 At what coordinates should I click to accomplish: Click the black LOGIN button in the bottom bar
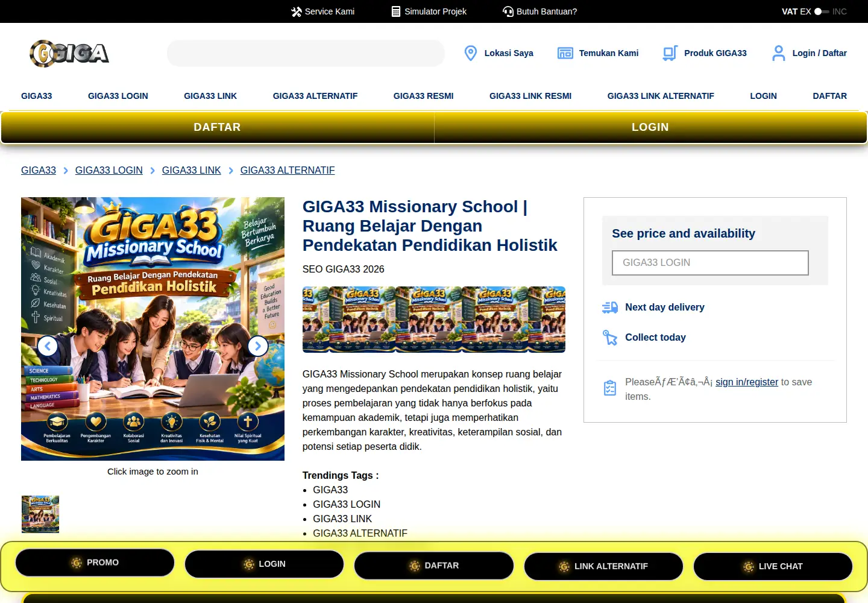tap(264, 564)
